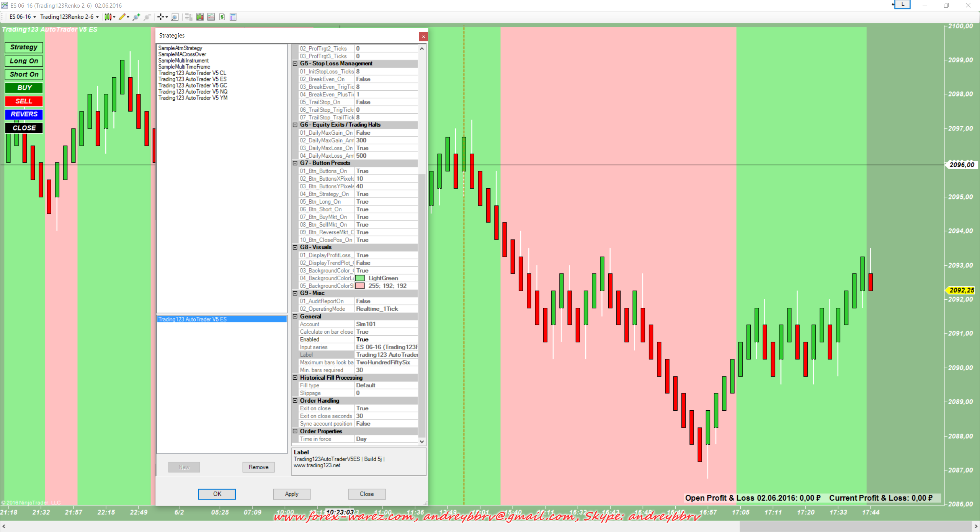Collapse the G7 - Button Presets section
The width and height of the screenshot is (980, 532).
[295, 163]
